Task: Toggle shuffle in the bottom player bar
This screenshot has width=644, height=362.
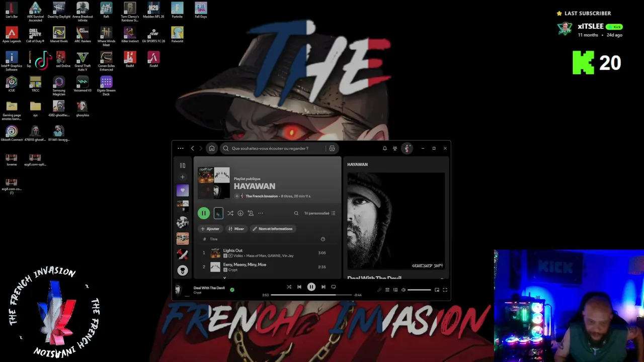Action: (289, 287)
